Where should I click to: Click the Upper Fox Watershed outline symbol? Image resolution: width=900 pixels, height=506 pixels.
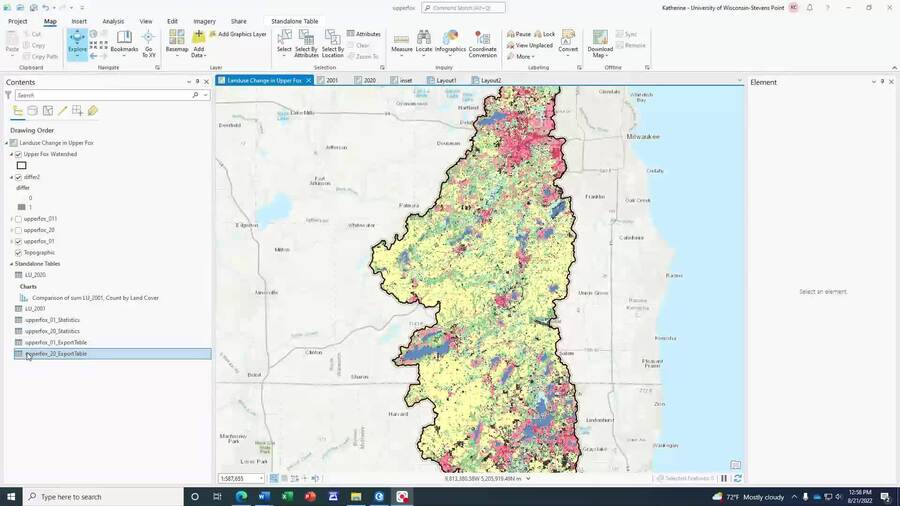coord(21,165)
